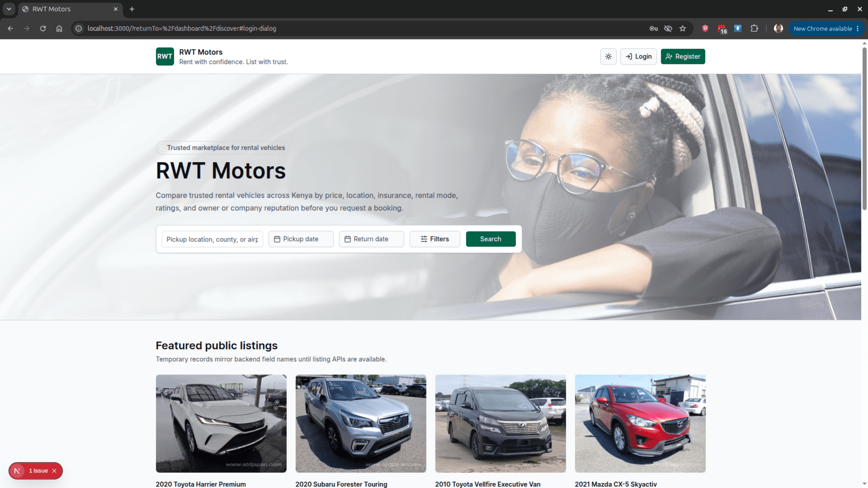The width and height of the screenshot is (868, 488).
Task: Toggle the light/dark theme sun icon
Action: click(x=608, y=56)
